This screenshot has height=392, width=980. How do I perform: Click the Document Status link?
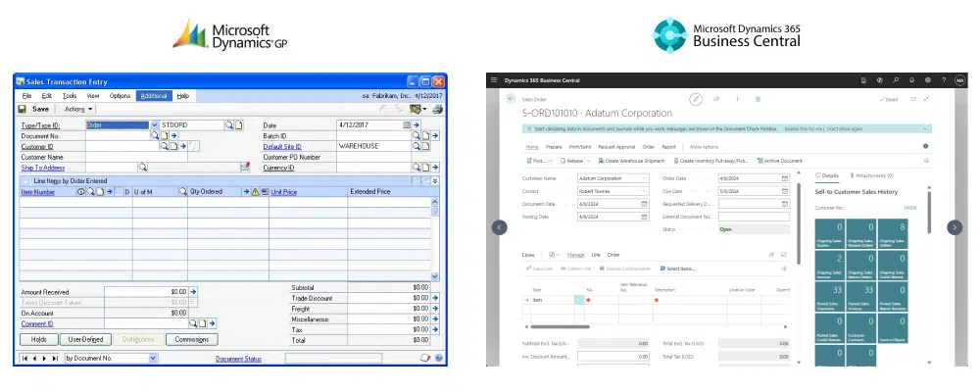pos(238,359)
